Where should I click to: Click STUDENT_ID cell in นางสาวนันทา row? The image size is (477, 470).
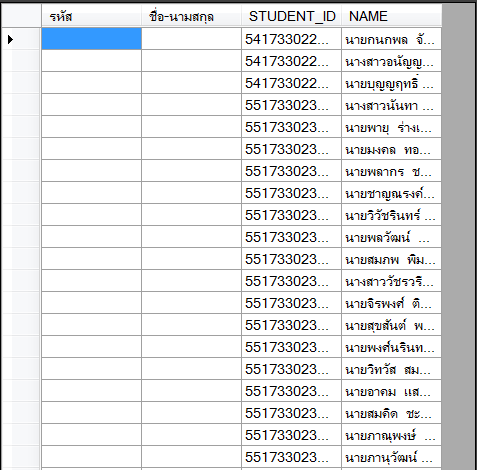[x=291, y=105]
